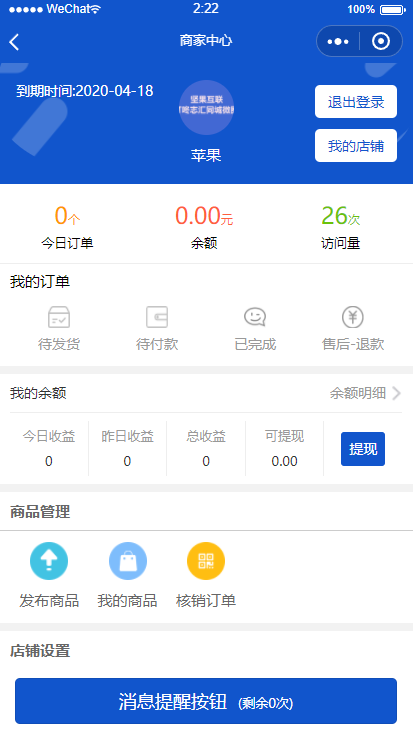
Task: Go back using the left arrow
Action: pyautogui.click(x=14, y=42)
